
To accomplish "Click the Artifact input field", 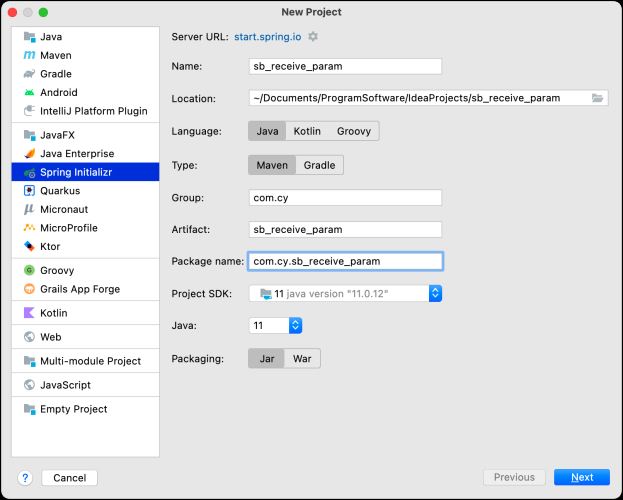I will pos(345,229).
